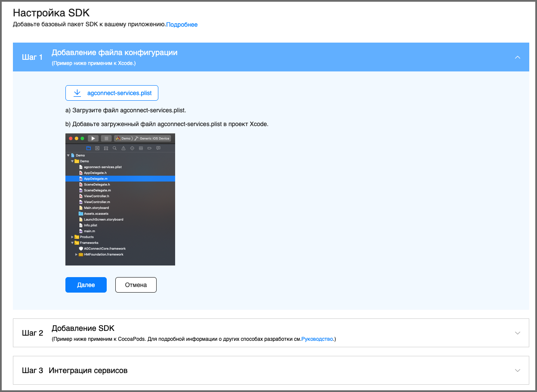Expand Шаг 3 Интеграция сервисов chevron
Screen dimensions: 537x392
(518, 370)
